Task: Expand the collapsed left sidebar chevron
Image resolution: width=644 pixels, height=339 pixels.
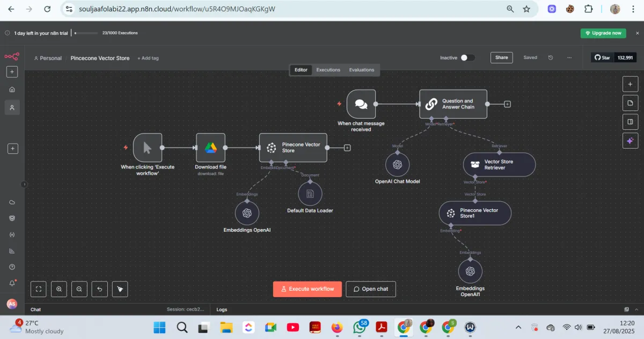Action: [24, 184]
